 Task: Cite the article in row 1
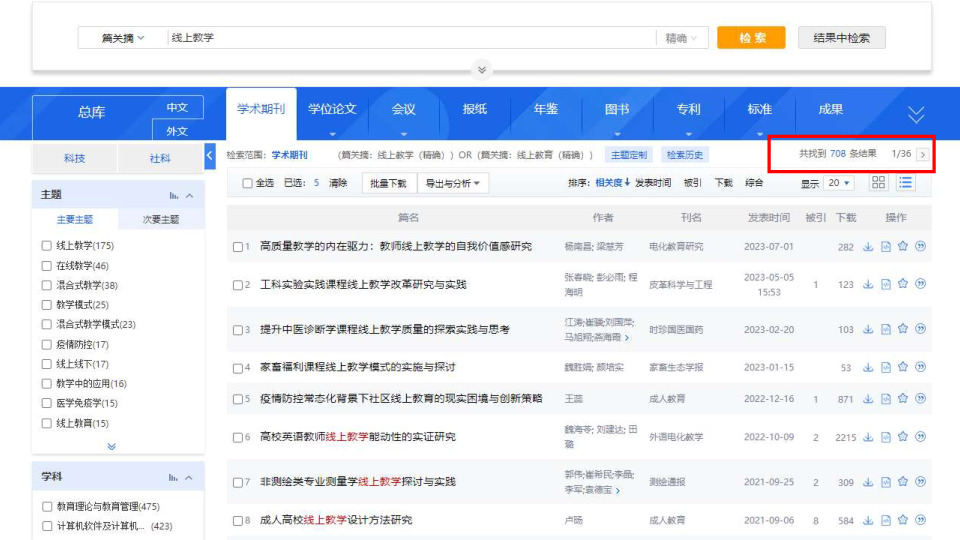(920, 246)
